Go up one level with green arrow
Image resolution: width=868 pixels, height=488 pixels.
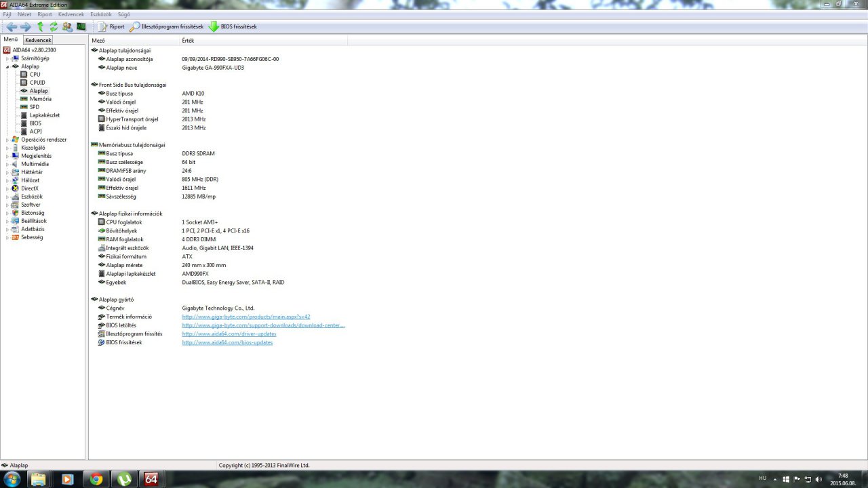[40, 26]
